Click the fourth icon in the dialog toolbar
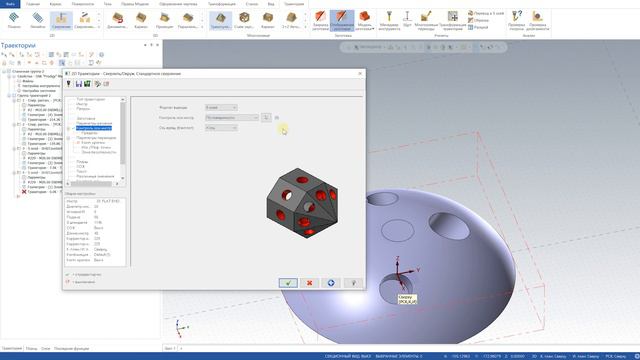Viewport: 640px width, 360px height. pyautogui.click(x=98, y=84)
